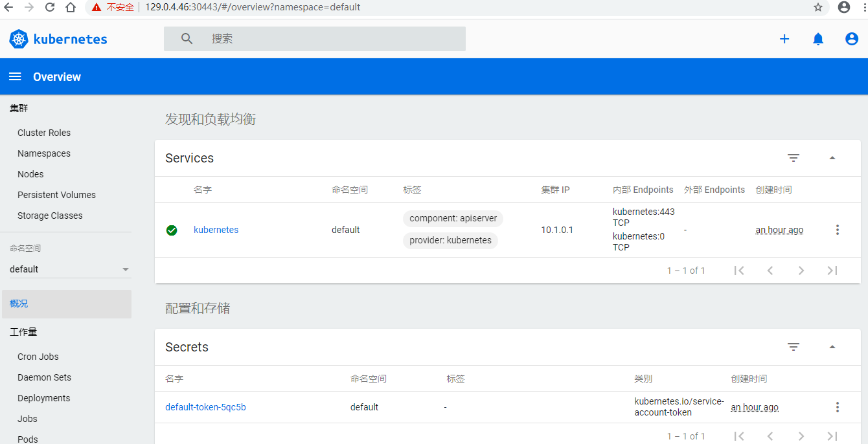Open Cron Jobs in sidebar
868x444 pixels.
point(38,357)
